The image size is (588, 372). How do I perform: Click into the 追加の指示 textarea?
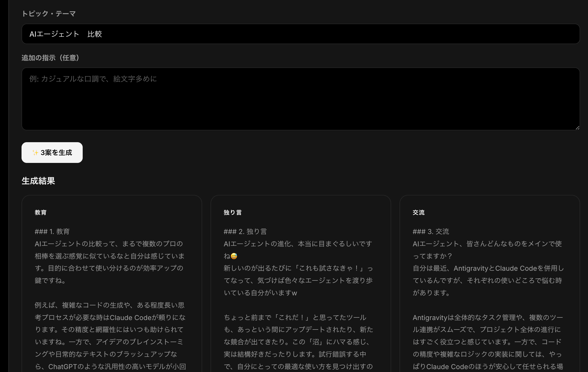[300, 99]
